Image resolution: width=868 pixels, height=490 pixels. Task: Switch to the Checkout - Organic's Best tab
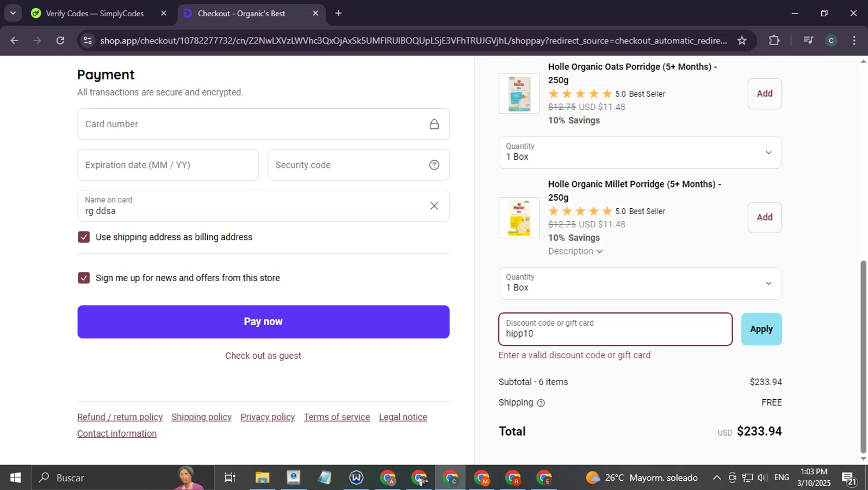(242, 13)
